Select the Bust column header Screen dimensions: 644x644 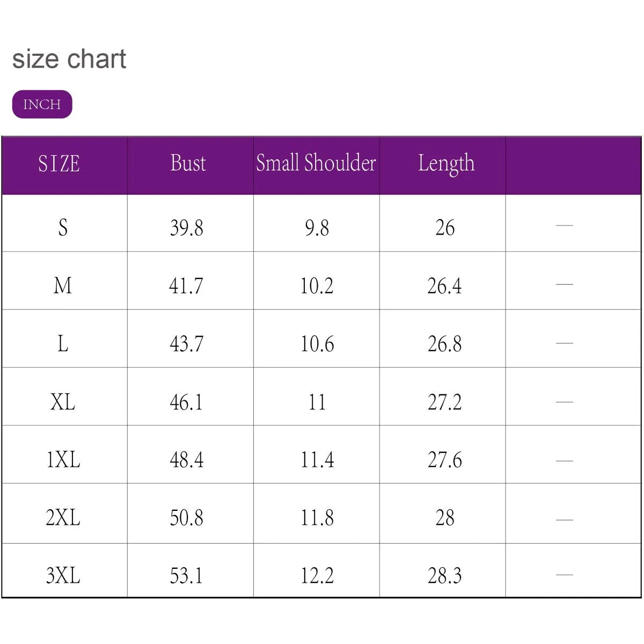click(x=188, y=163)
